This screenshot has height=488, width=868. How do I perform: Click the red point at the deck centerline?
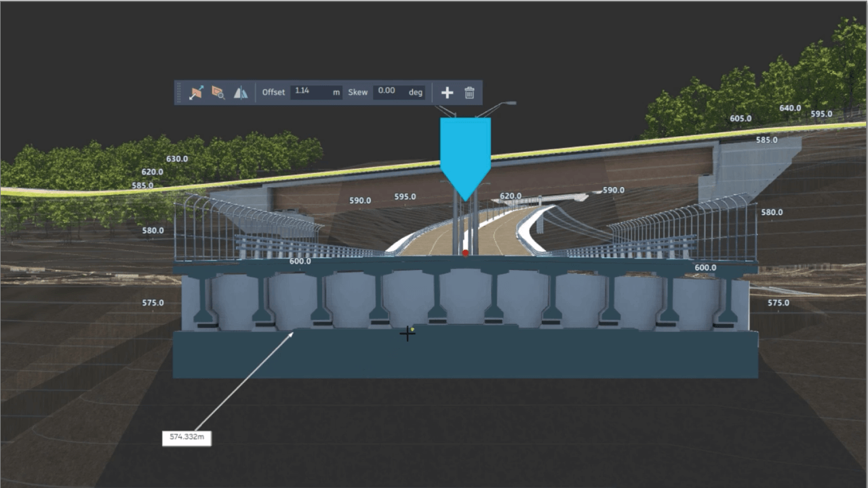pos(465,253)
